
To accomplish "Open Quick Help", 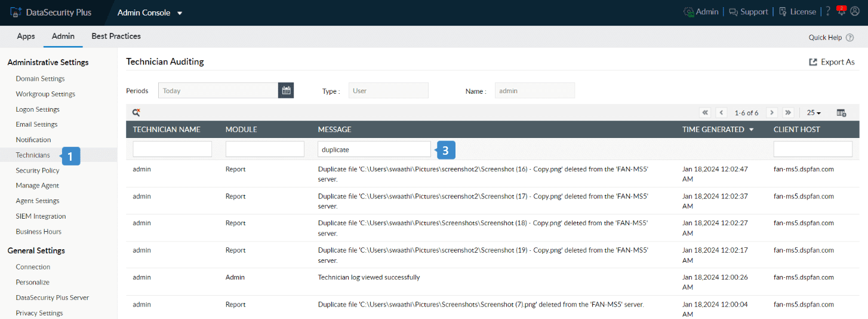I will coord(831,38).
